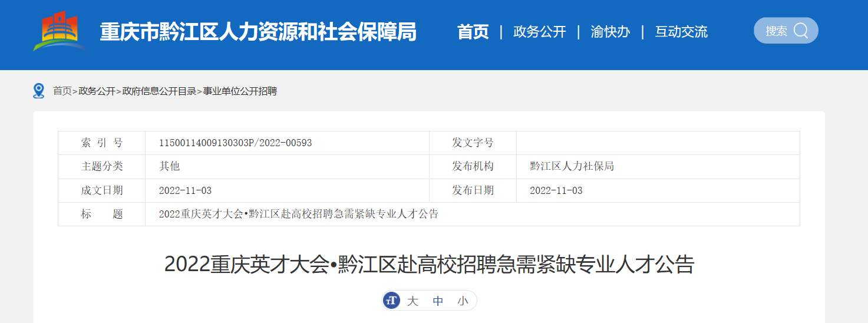Viewport: 868px width, 323px height.
Task: Click the title text in the table row
Action: pos(299,214)
